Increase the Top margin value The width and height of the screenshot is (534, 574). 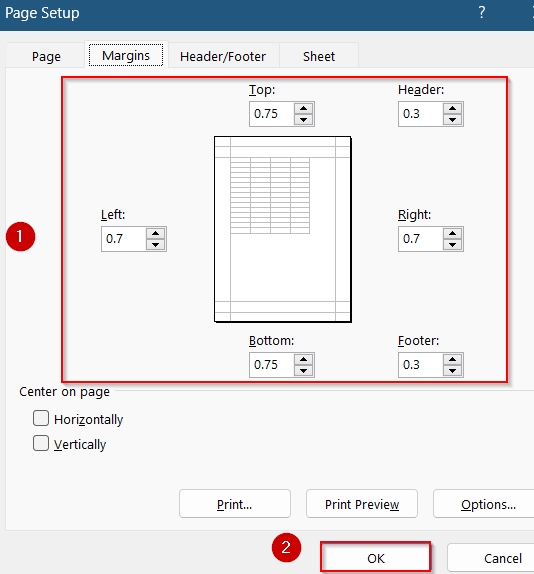tap(303, 109)
